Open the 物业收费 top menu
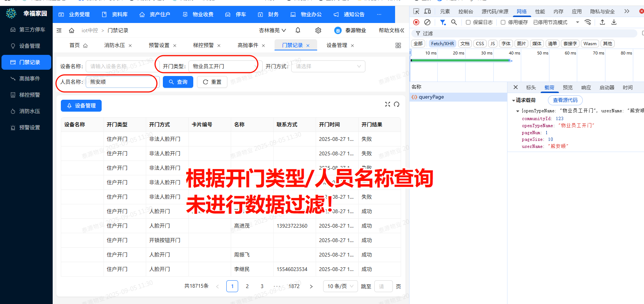 point(198,14)
